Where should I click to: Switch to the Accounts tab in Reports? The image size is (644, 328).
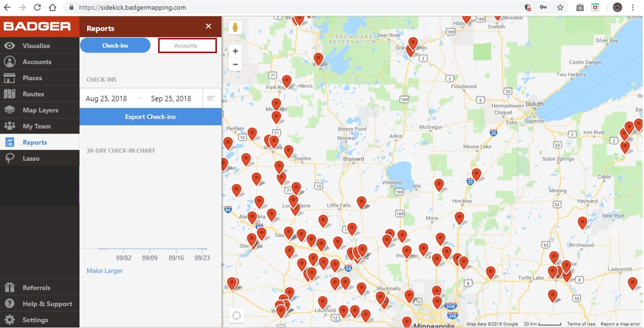coord(187,46)
